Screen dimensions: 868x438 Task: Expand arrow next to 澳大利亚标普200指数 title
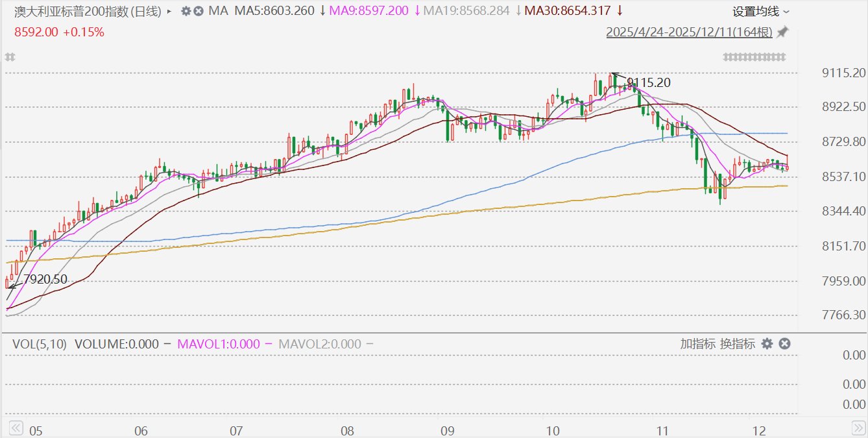[x=170, y=11]
